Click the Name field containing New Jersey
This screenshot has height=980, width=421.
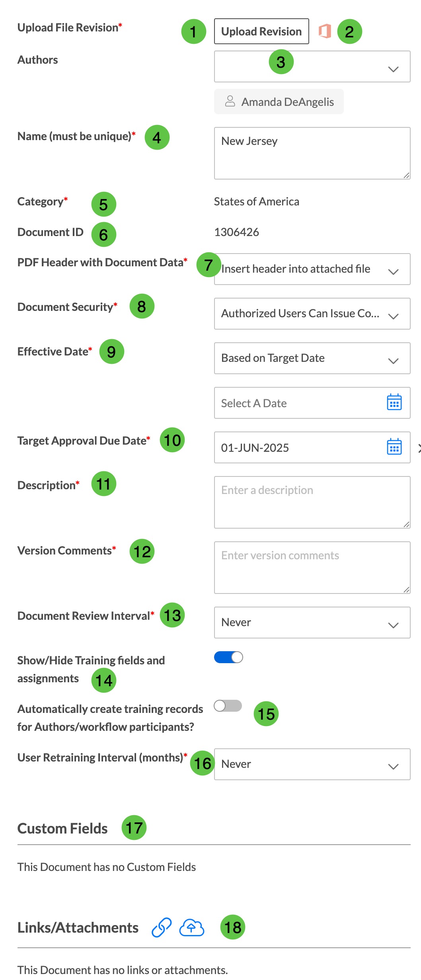click(312, 153)
